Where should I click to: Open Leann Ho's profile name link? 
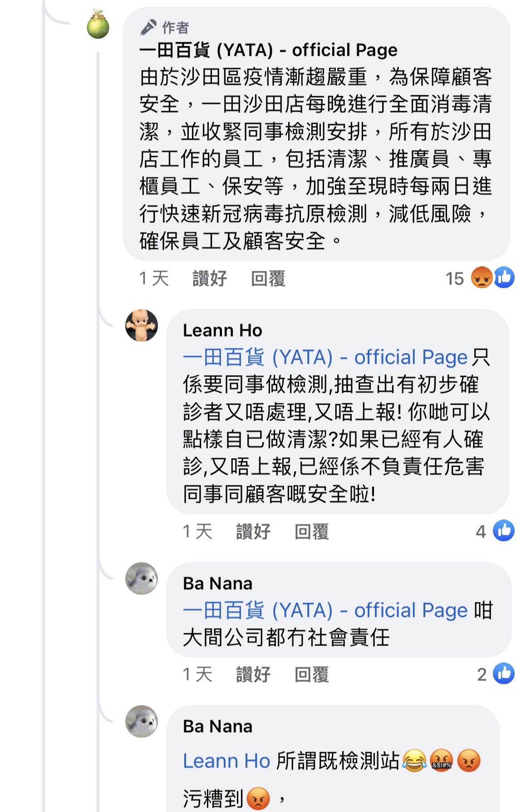click(x=222, y=330)
